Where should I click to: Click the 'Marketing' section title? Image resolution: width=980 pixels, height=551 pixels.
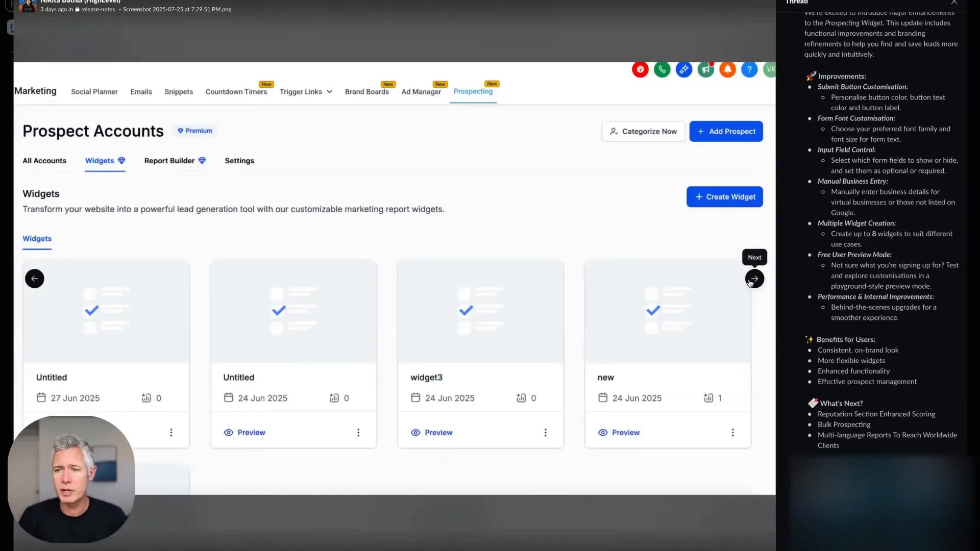pos(35,91)
